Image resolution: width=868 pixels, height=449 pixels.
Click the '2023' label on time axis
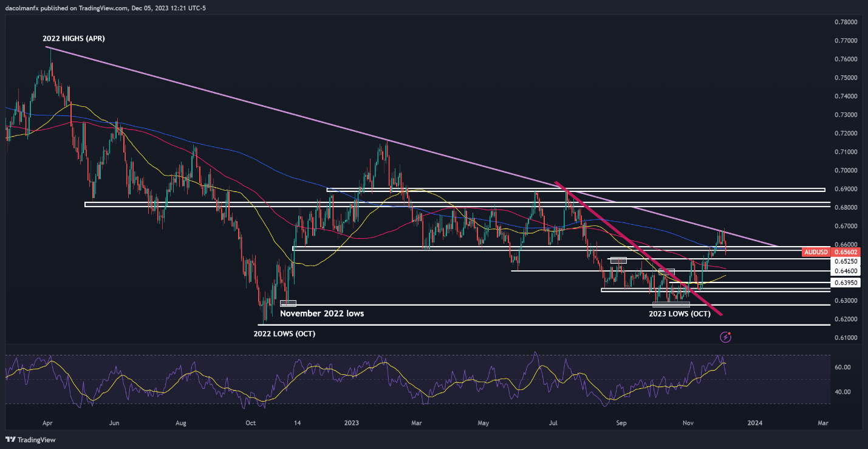click(x=352, y=422)
